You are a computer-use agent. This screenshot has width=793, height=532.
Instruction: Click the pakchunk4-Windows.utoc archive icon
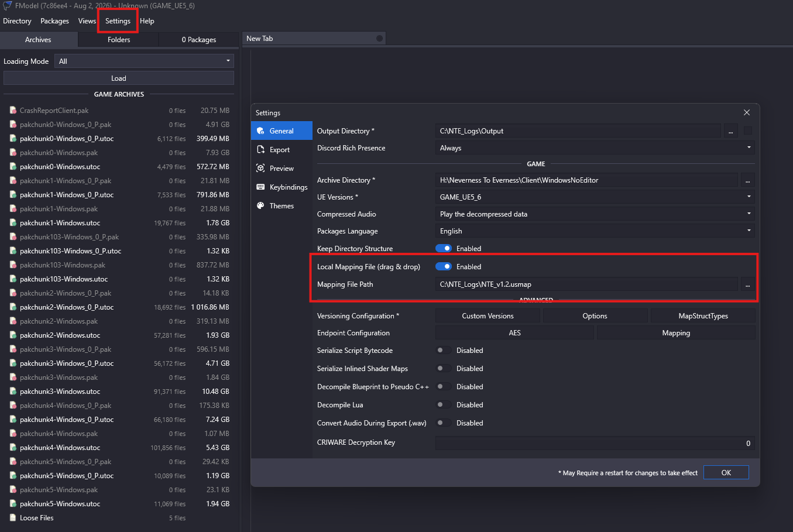tap(13, 448)
